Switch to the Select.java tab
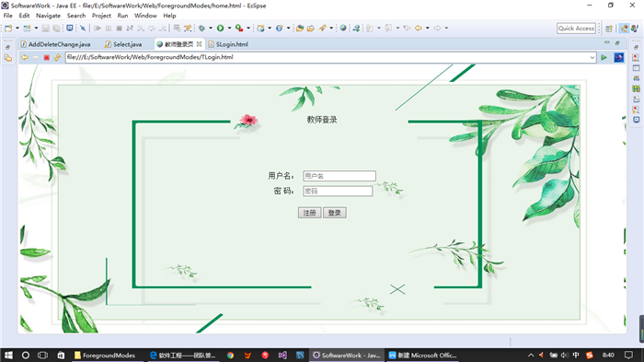The height and width of the screenshot is (362, 644). click(123, 44)
